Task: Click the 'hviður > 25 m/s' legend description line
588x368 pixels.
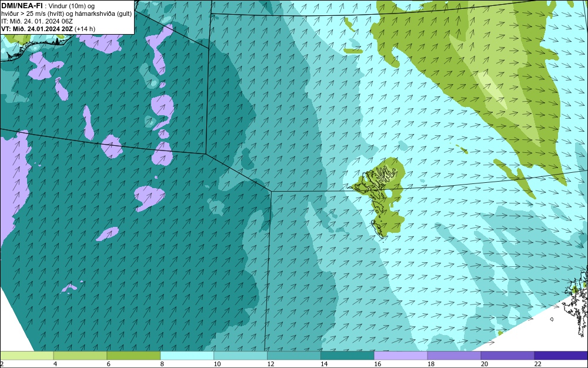Action: coord(66,14)
